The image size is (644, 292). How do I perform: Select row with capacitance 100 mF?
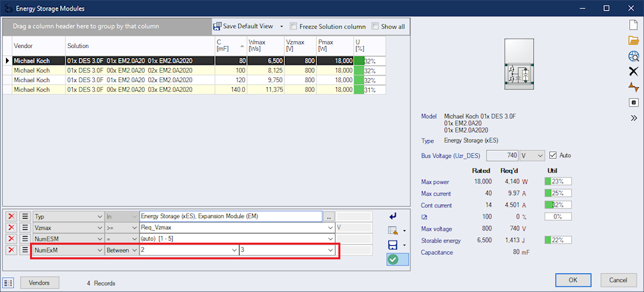[x=194, y=70]
